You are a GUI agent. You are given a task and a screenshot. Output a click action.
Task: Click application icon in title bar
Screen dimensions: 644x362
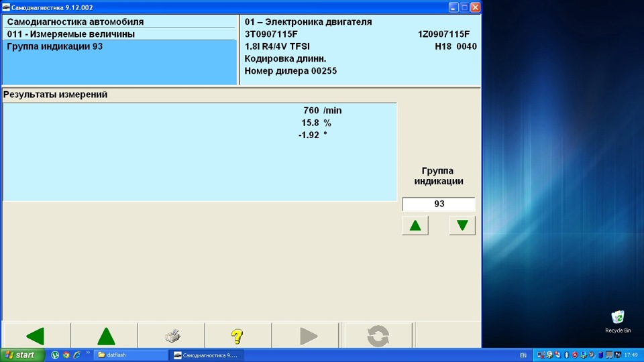click(x=6, y=7)
